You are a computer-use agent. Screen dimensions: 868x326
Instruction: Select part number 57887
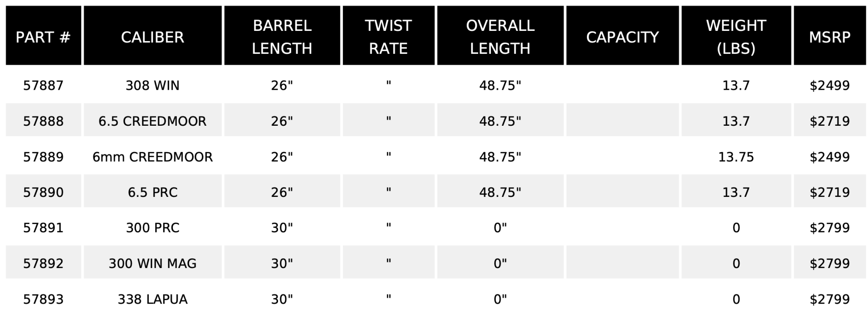pyautogui.click(x=43, y=86)
